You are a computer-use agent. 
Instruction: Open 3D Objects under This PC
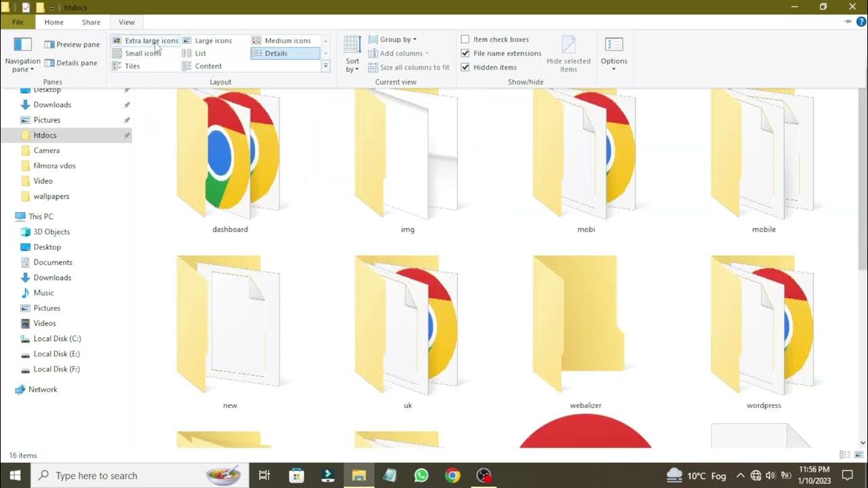[52, 232]
